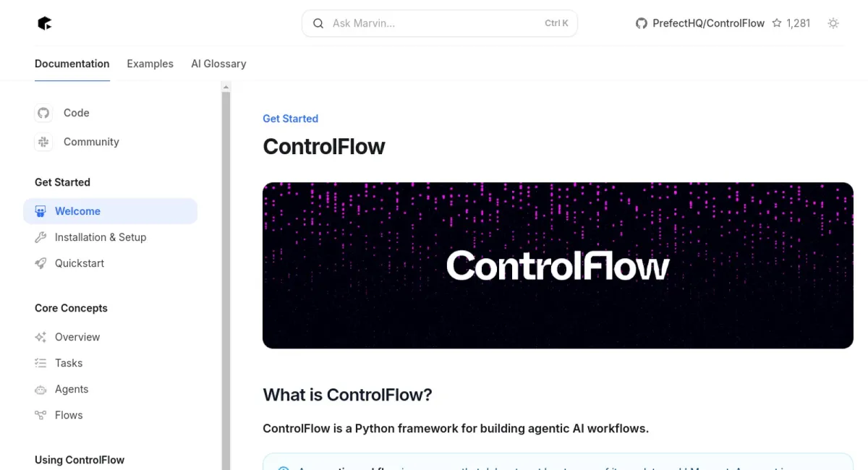The height and width of the screenshot is (470, 868).
Task: Toggle light/dark theme sun icon
Action: point(833,23)
